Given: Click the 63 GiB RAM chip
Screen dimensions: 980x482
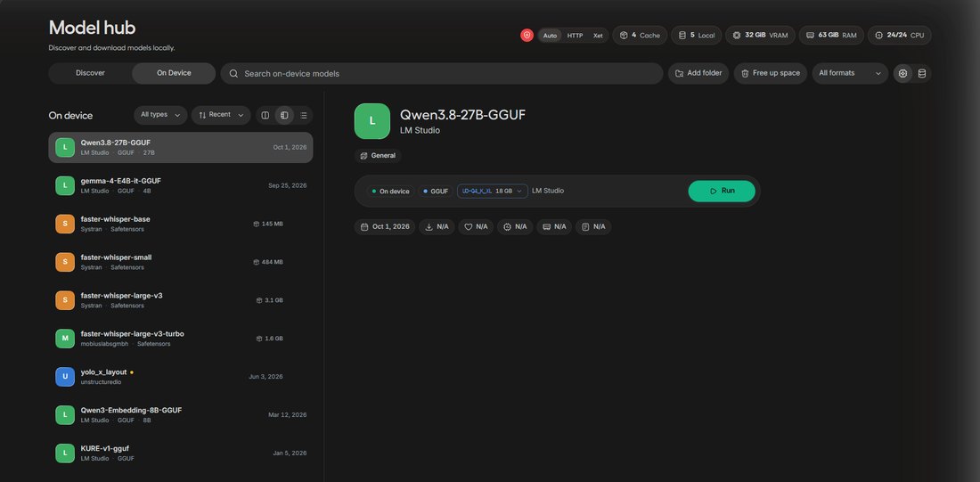Looking at the screenshot, I should pyautogui.click(x=831, y=36).
